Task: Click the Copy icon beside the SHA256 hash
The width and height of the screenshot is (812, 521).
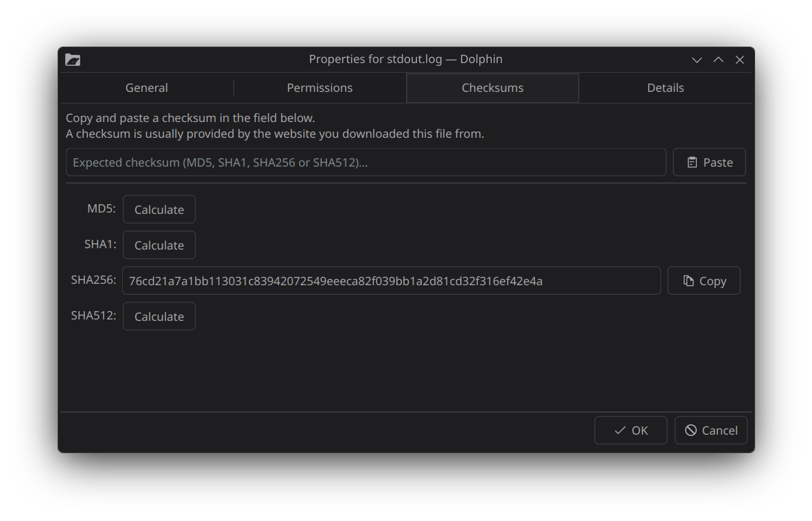Action: (688, 280)
